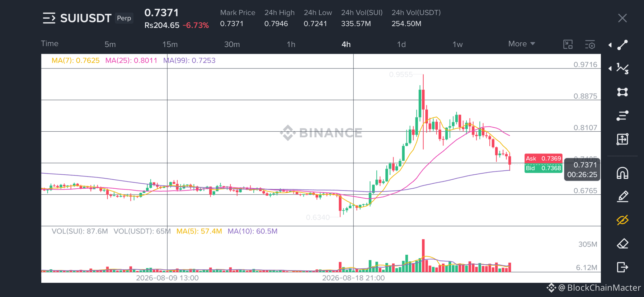Close the chart with the X button
Image resolution: width=644 pixels, height=297 pixels.
click(622, 18)
